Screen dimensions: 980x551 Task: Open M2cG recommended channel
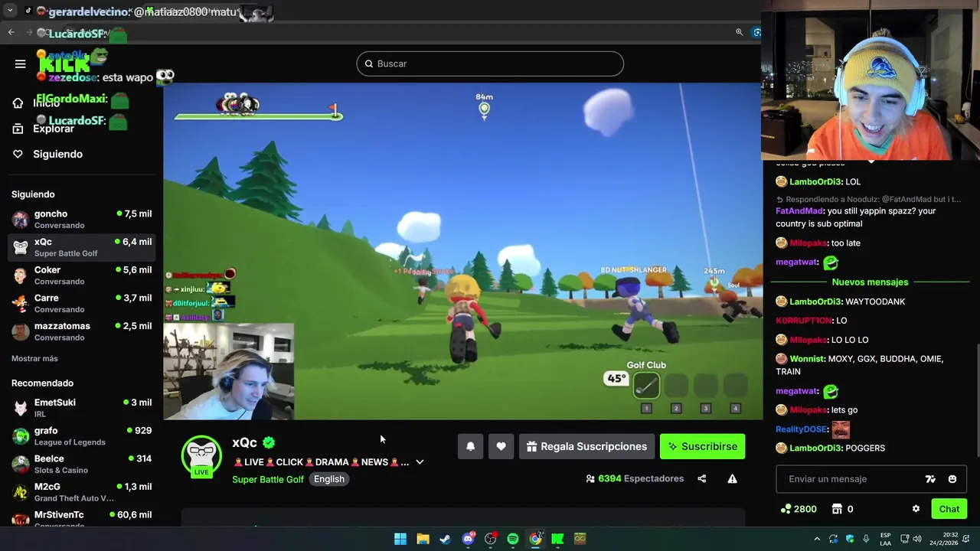[x=81, y=492]
